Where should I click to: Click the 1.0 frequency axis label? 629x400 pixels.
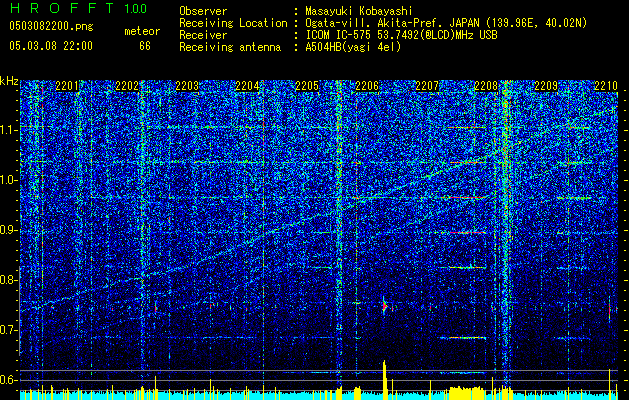coord(8,180)
